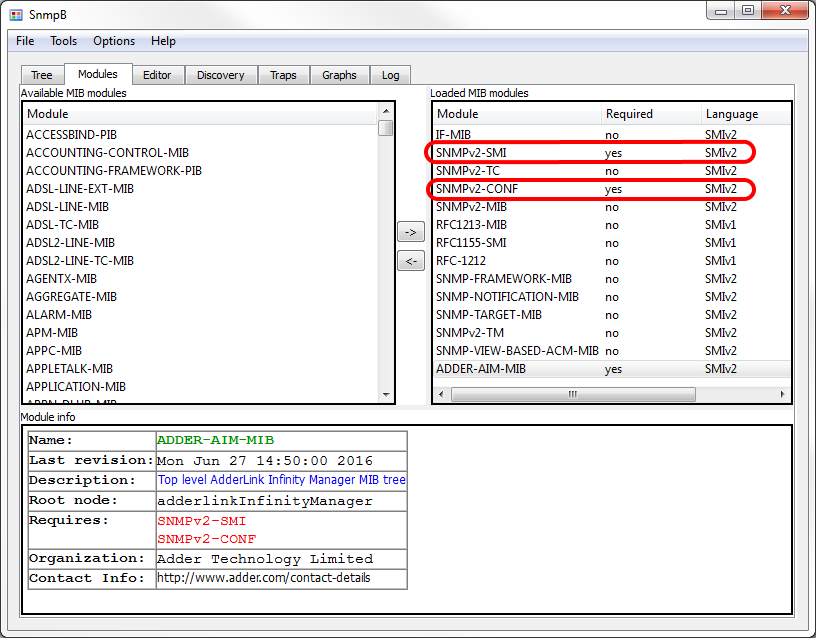This screenshot has width=816, height=638.
Task: Click ADDER-AIM-MIB name in Module info
Action: pos(215,440)
